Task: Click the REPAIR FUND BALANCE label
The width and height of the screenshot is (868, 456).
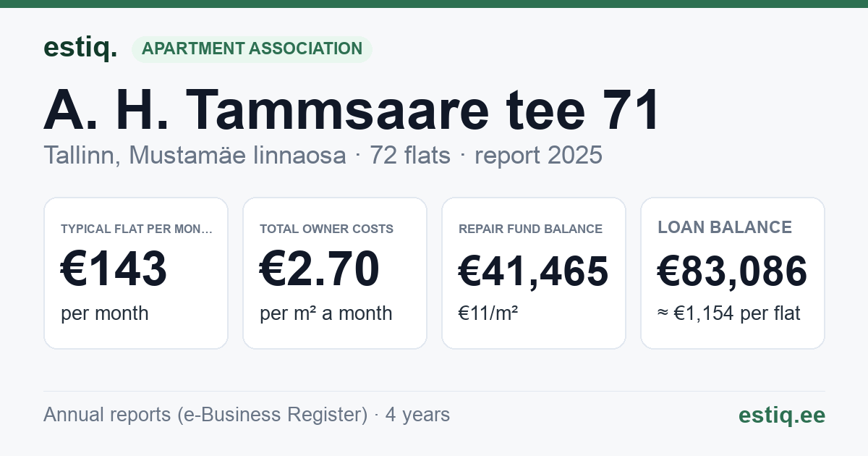Action: click(530, 229)
